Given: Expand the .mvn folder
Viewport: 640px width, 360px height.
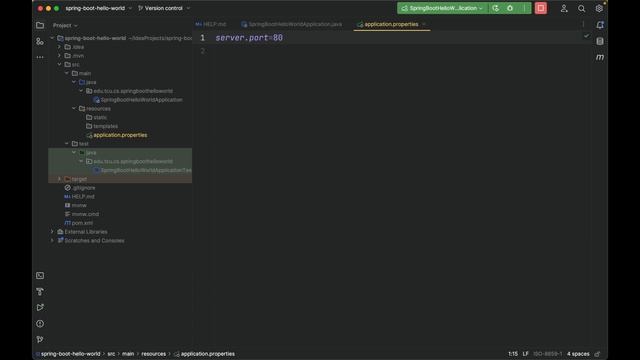Looking at the screenshot, I should [59, 56].
